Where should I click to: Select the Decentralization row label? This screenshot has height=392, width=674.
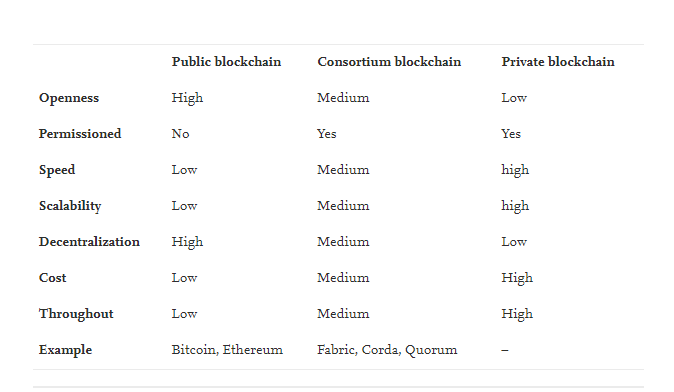click(x=89, y=242)
